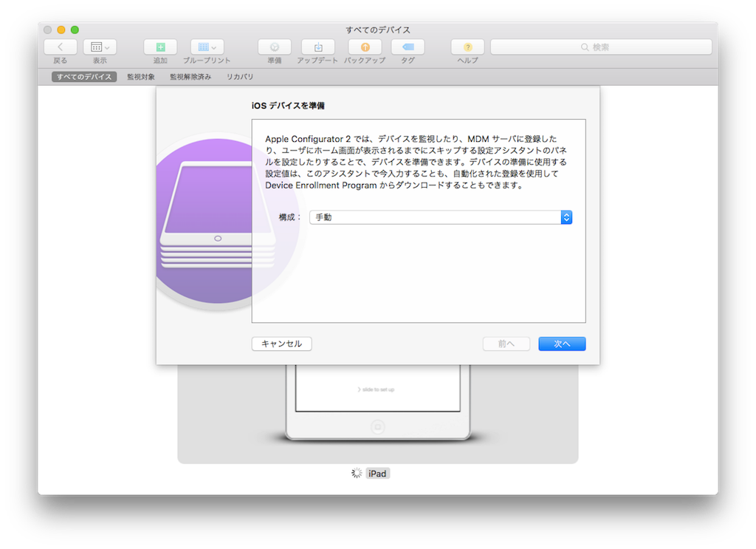Click the 表示 (View) toolbar icon
756x549 pixels.
point(96,47)
